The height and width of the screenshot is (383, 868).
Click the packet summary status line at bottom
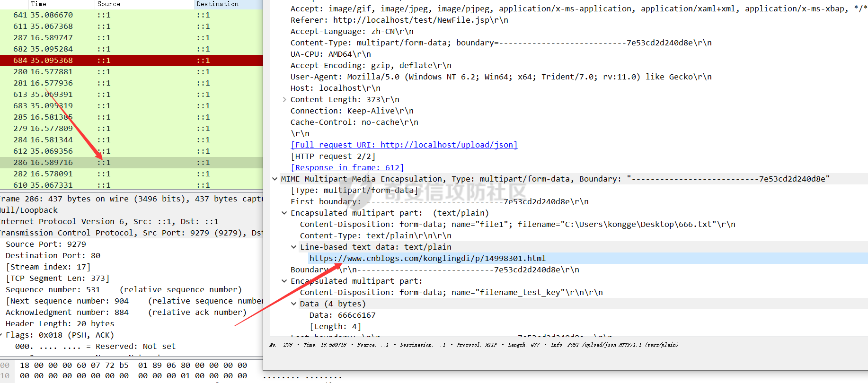(474, 345)
